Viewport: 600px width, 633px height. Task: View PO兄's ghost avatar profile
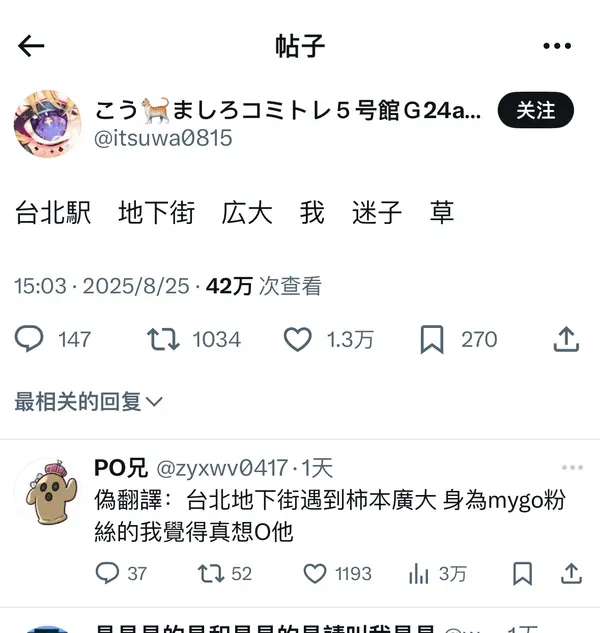[x=48, y=491]
